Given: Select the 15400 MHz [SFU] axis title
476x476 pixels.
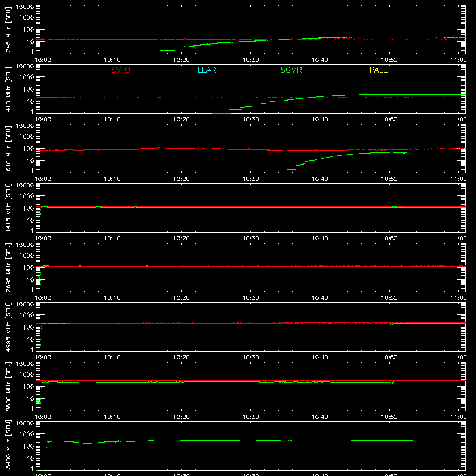Looking at the screenshot, I should click(x=8, y=446).
